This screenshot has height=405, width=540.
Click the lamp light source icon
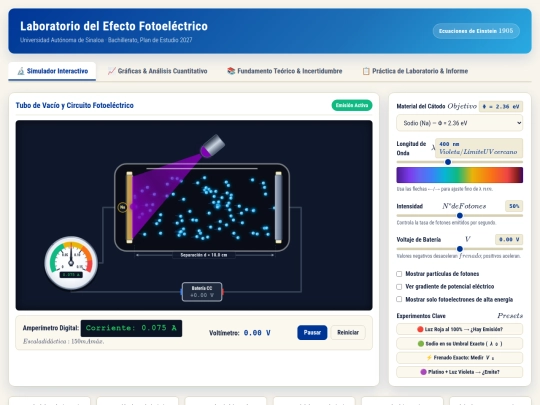point(212,146)
